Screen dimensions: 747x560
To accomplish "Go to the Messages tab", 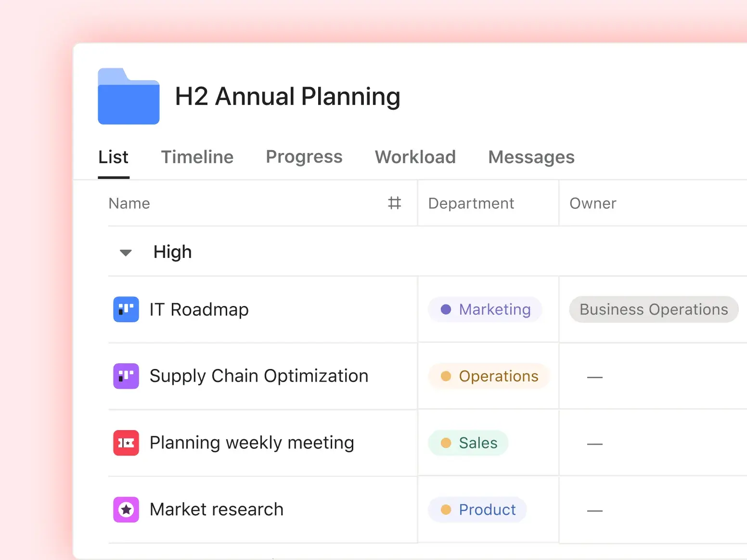I will point(531,157).
